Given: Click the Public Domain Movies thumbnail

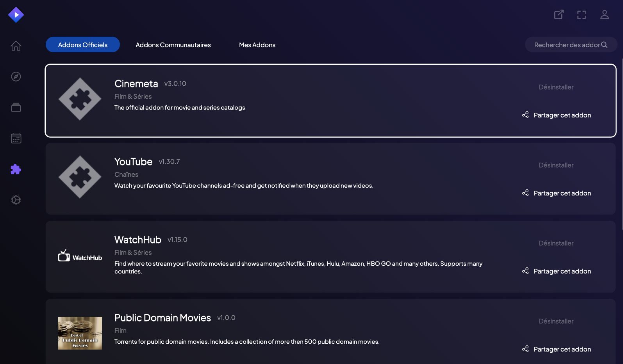Looking at the screenshot, I should point(80,333).
